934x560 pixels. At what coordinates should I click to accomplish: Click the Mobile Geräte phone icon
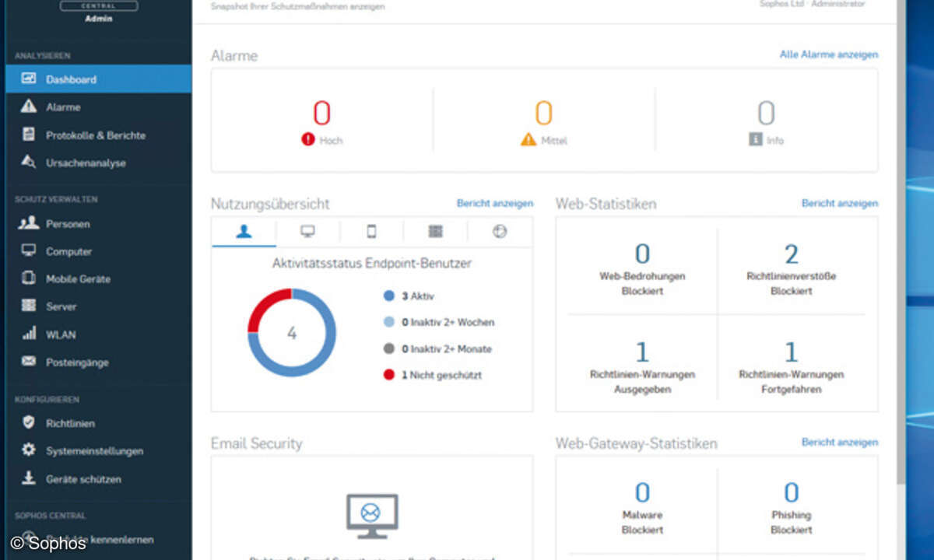point(29,278)
